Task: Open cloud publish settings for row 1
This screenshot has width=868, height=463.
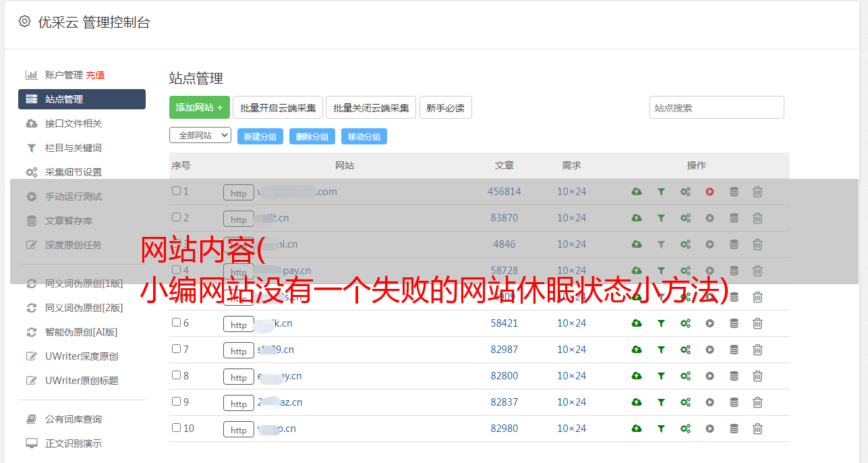Action: point(637,192)
